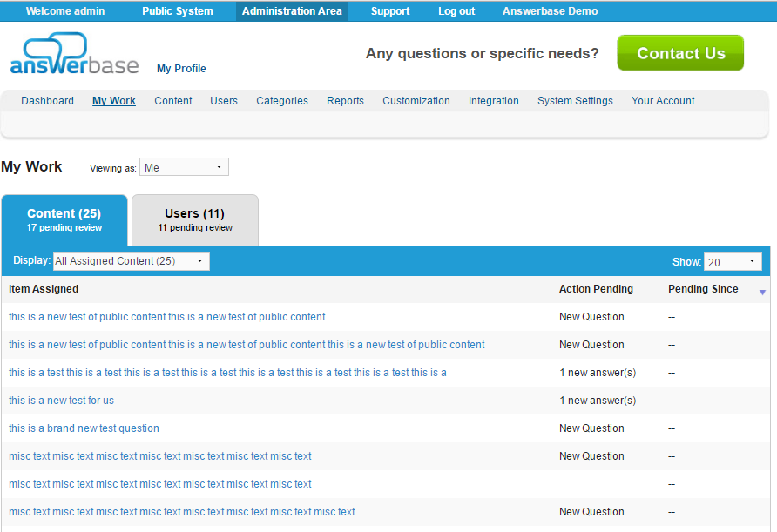The width and height of the screenshot is (777, 532).
Task: Open the Users menu
Action: point(224,100)
